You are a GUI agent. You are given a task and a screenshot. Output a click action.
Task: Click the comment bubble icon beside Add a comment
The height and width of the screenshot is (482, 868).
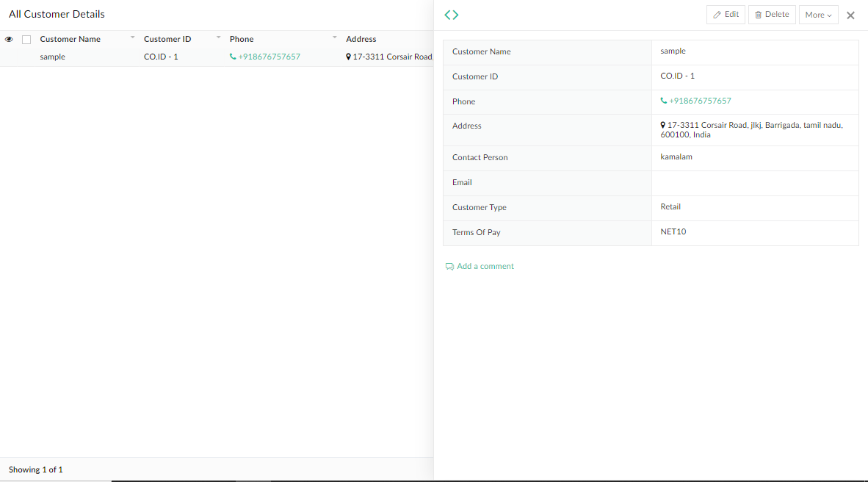click(x=449, y=266)
